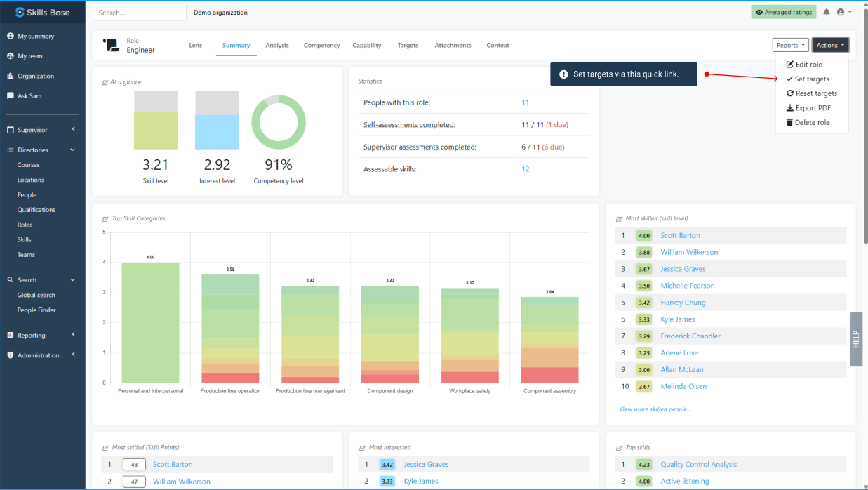868x490 pixels.
Task: Open Top Skill Categories popout icon
Action: click(105, 219)
